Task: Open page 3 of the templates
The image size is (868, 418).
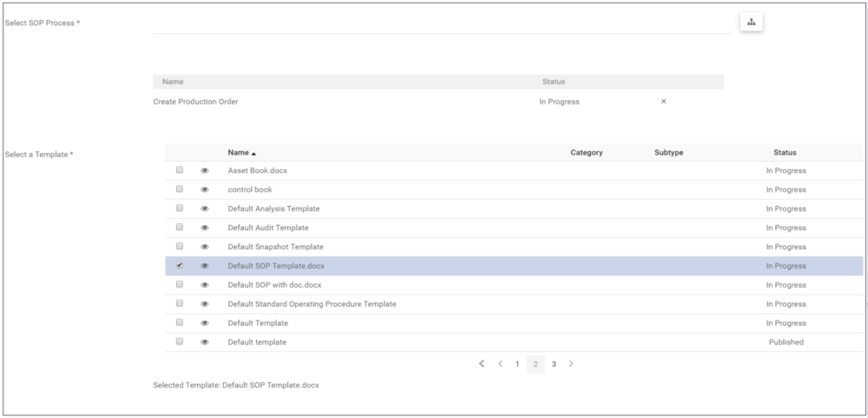Action: pos(554,364)
